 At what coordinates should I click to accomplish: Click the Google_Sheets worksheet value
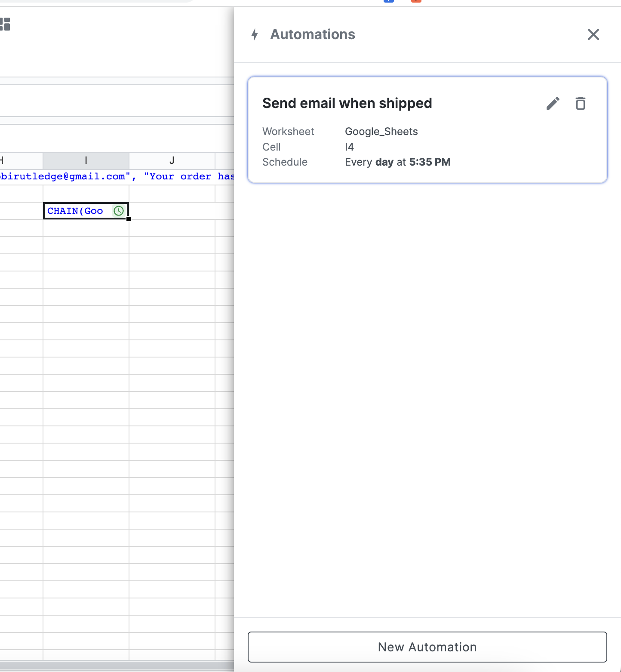coord(381,132)
